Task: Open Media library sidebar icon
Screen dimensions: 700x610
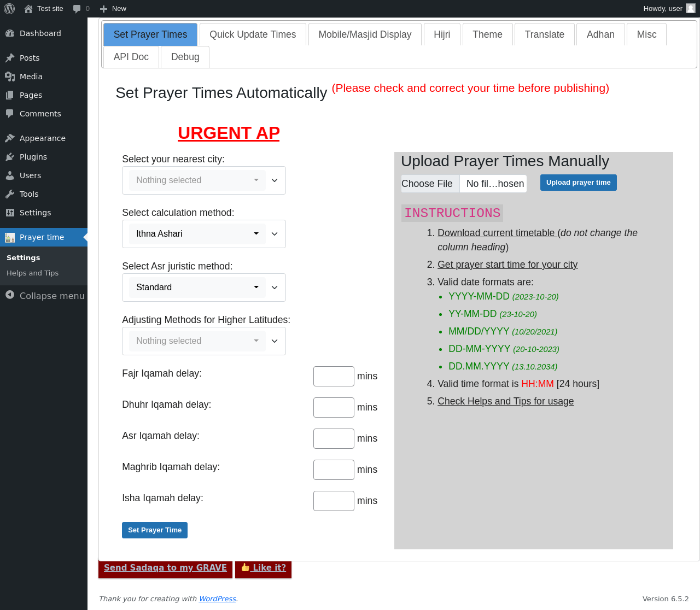Action: (10, 77)
